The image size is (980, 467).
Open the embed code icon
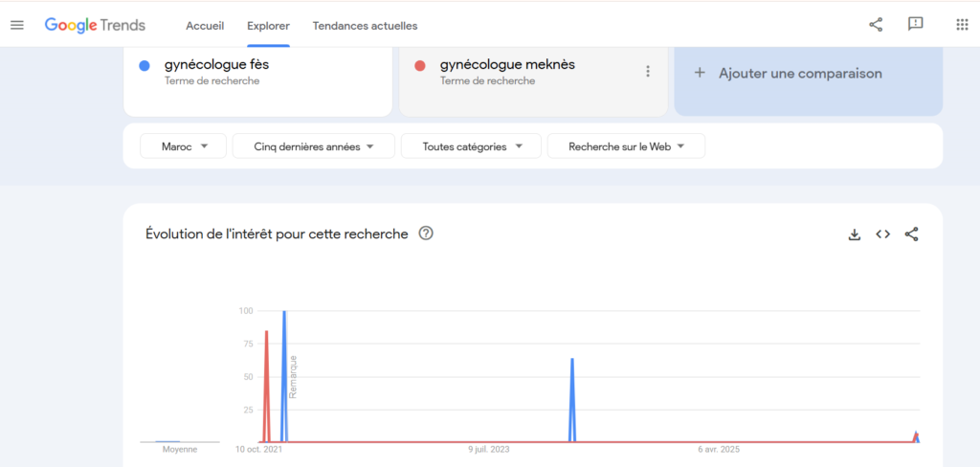click(x=882, y=234)
